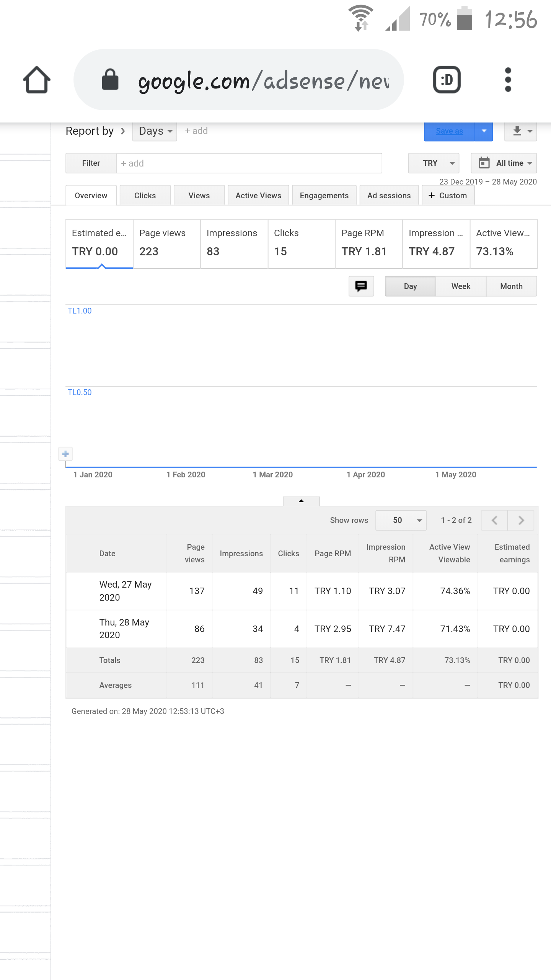Open the Ad sessions tab
The image size is (551, 980).
pyautogui.click(x=389, y=196)
